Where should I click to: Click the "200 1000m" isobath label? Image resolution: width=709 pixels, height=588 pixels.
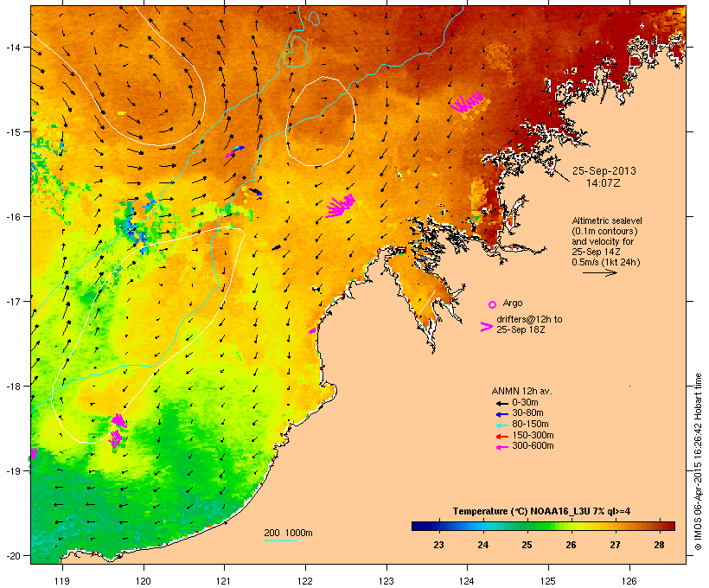[288, 533]
